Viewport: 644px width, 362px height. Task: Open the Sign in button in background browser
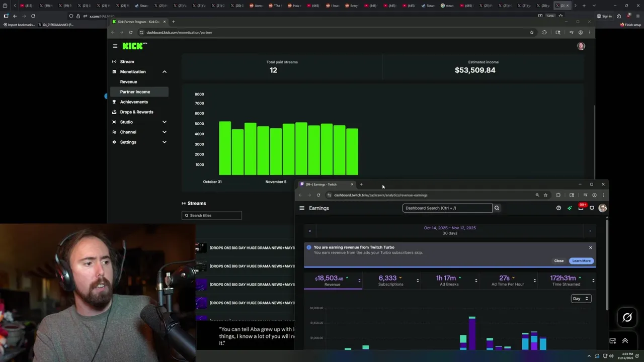click(x=604, y=16)
